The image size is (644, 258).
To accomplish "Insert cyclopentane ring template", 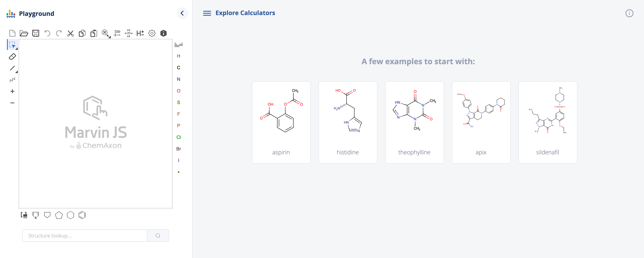I will pyautogui.click(x=59, y=215).
